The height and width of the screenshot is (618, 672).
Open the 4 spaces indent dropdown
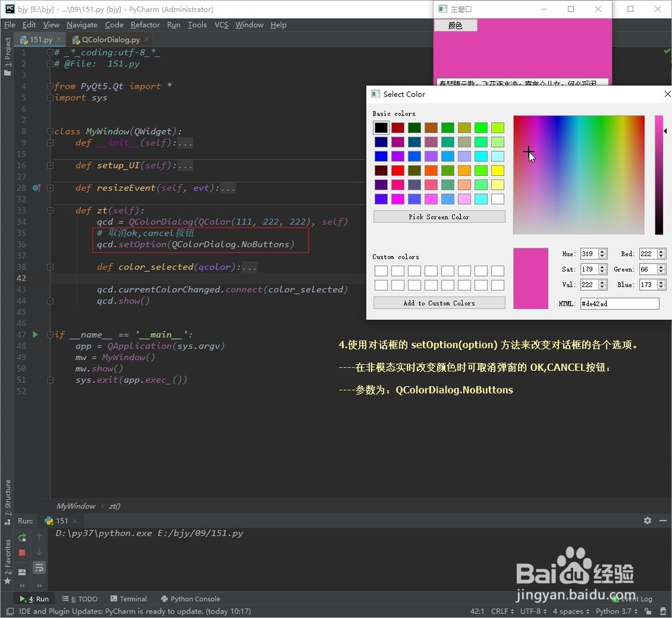[571, 611]
